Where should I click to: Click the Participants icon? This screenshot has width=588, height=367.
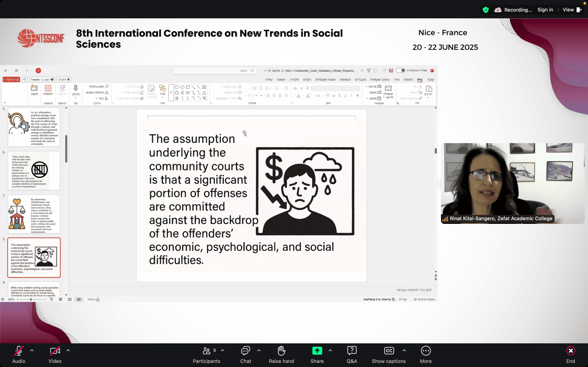[206, 351]
